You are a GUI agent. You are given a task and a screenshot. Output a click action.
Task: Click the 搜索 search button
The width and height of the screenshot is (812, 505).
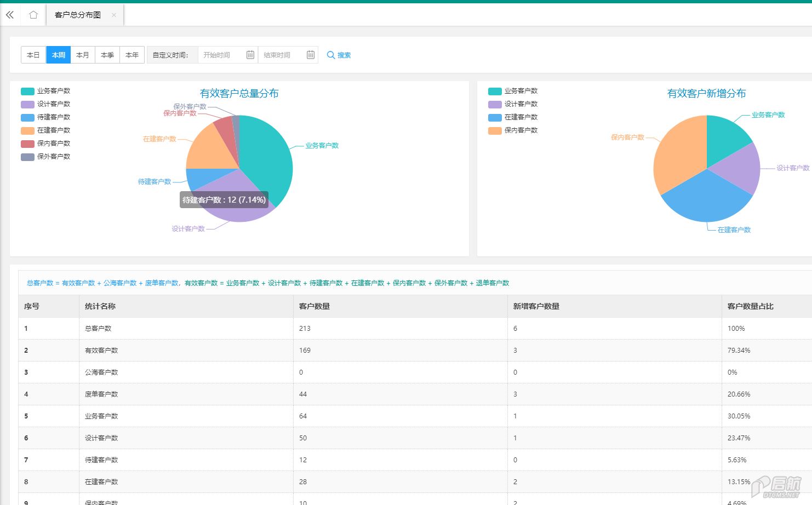click(339, 55)
